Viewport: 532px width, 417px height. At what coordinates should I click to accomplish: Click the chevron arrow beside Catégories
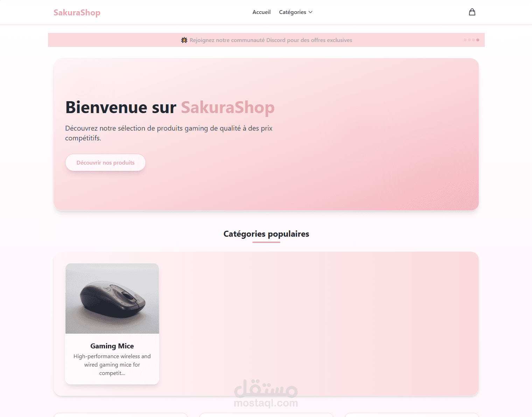[x=310, y=12]
